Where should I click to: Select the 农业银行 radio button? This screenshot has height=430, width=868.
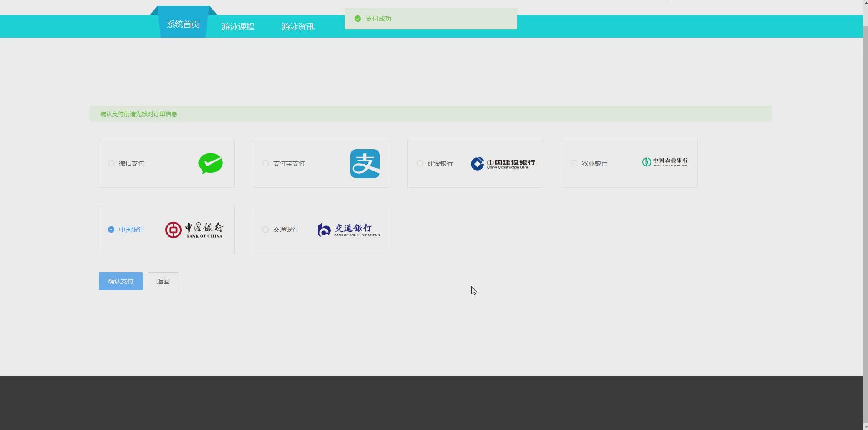point(574,163)
